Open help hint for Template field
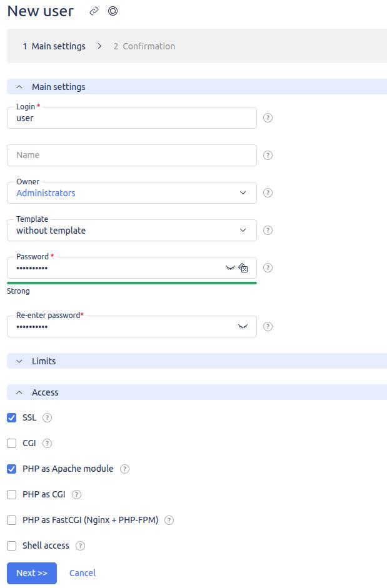Image resolution: width=387 pixels, height=588 pixels. pyautogui.click(x=268, y=230)
